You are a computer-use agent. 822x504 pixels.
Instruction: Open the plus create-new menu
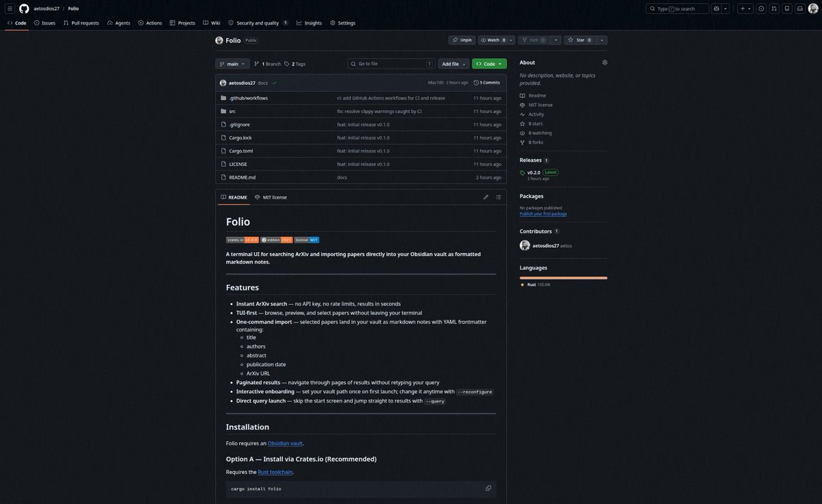coord(745,8)
